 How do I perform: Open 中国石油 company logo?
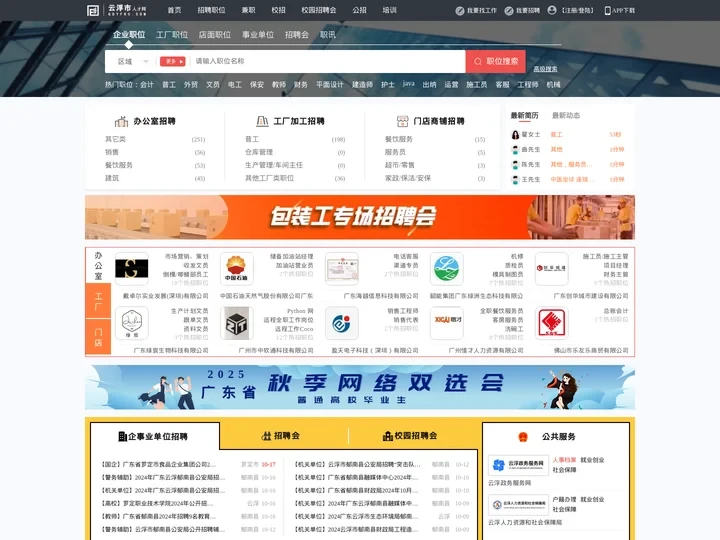(x=236, y=269)
